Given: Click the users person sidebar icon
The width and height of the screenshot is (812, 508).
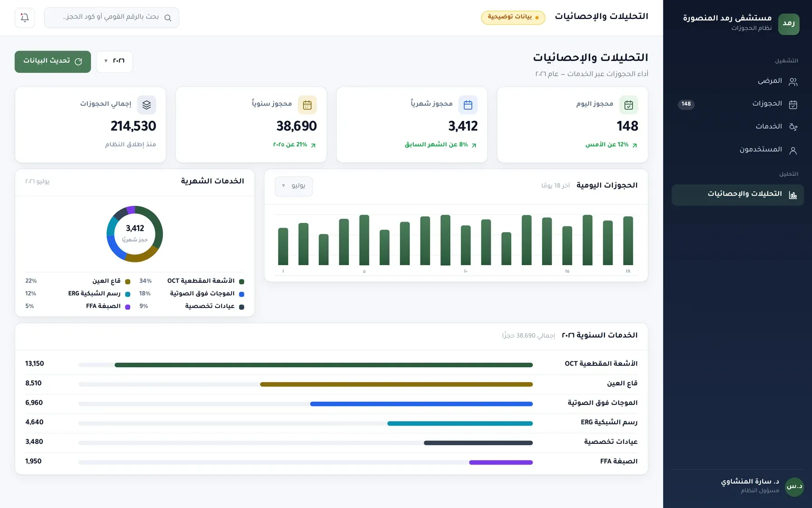Looking at the screenshot, I should (x=793, y=150).
